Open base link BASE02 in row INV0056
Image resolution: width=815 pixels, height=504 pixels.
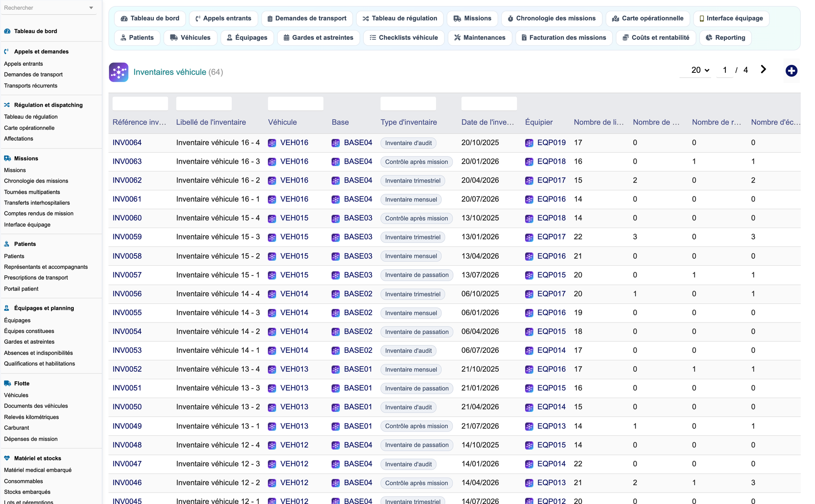[x=358, y=294]
